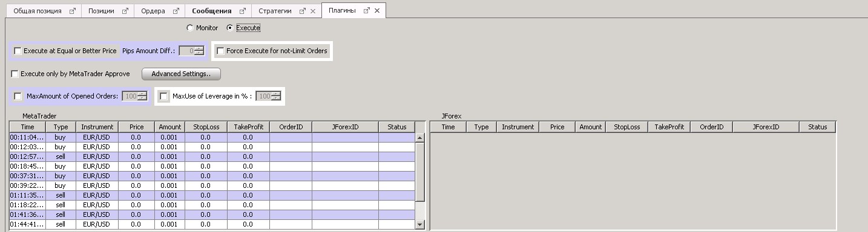The height and width of the screenshot is (232, 868).
Task: Enable MaxUse of Leverage checkbox
Action: pos(163,96)
